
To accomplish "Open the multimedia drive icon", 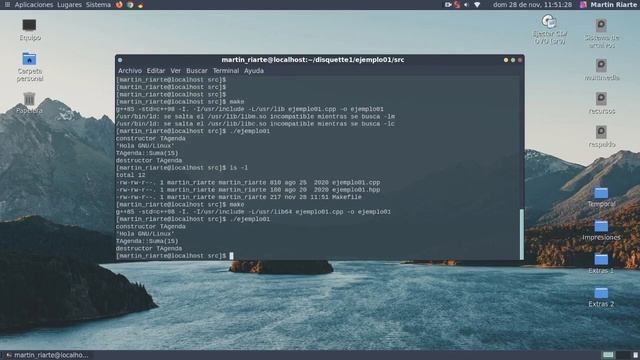I will 601,65.
